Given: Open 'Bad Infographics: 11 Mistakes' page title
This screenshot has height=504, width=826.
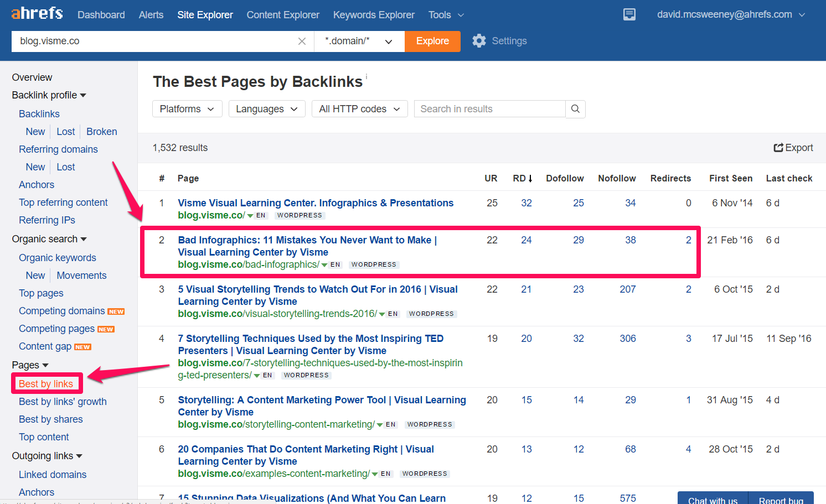Looking at the screenshot, I should (x=307, y=246).
